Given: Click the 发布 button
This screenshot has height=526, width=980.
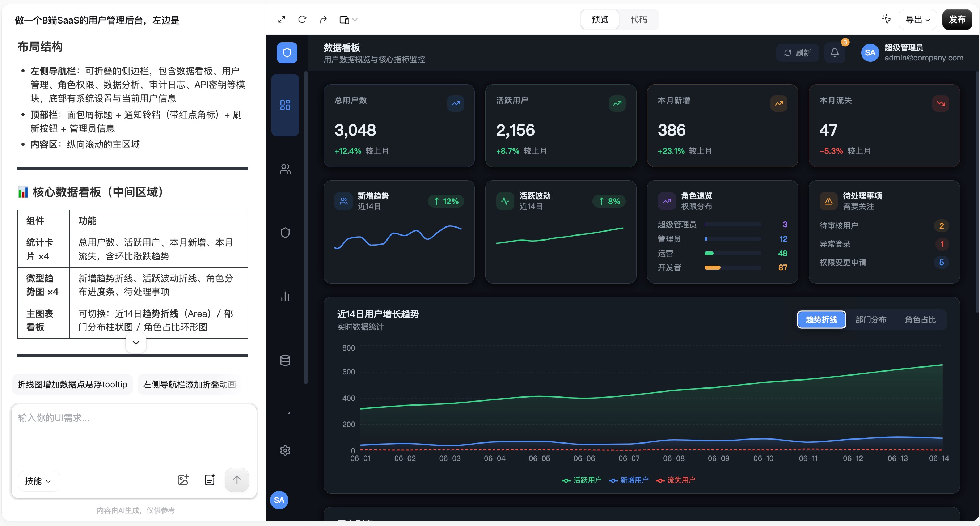Looking at the screenshot, I should [x=957, y=20].
